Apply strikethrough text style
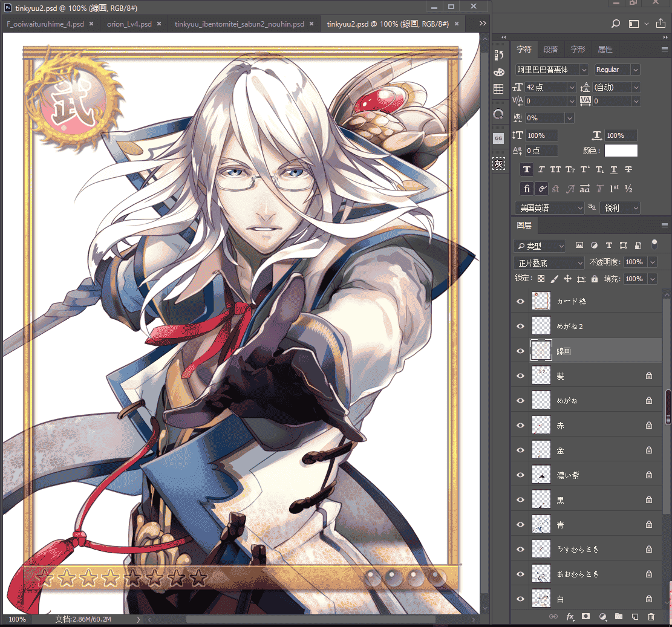The width and height of the screenshot is (672, 627). [628, 169]
